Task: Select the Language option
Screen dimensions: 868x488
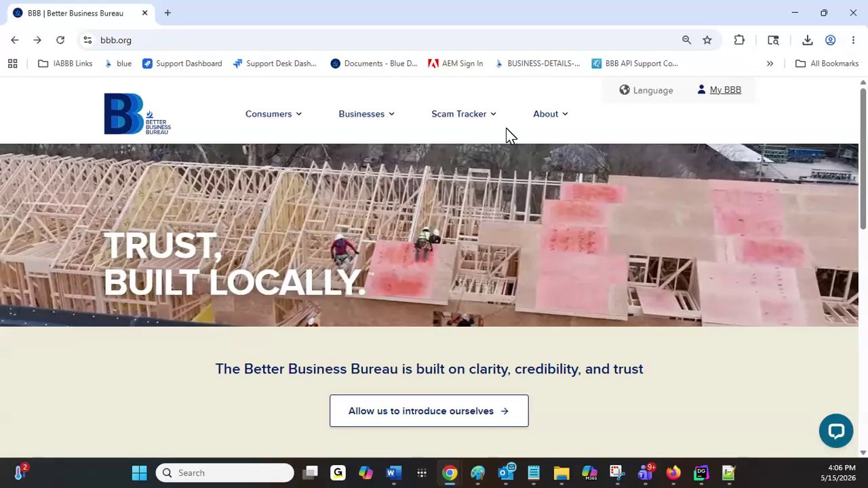Action: [x=646, y=89]
